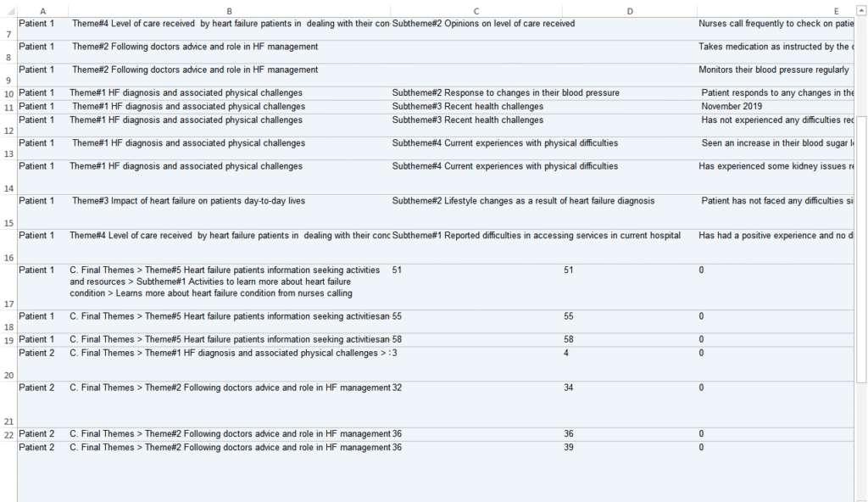The height and width of the screenshot is (502, 868).
Task: Click 'Seen an increase in their blood sugar' cell
Action: coord(776,149)
